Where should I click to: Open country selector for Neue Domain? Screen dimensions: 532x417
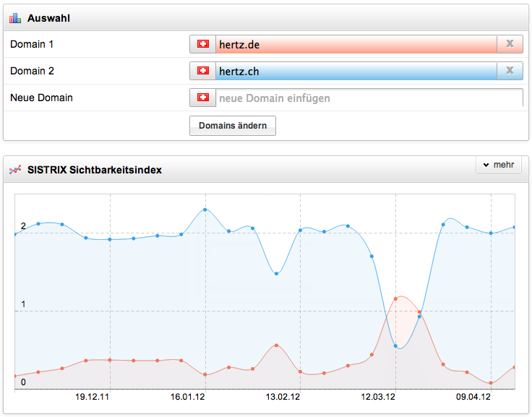(202, 98)
